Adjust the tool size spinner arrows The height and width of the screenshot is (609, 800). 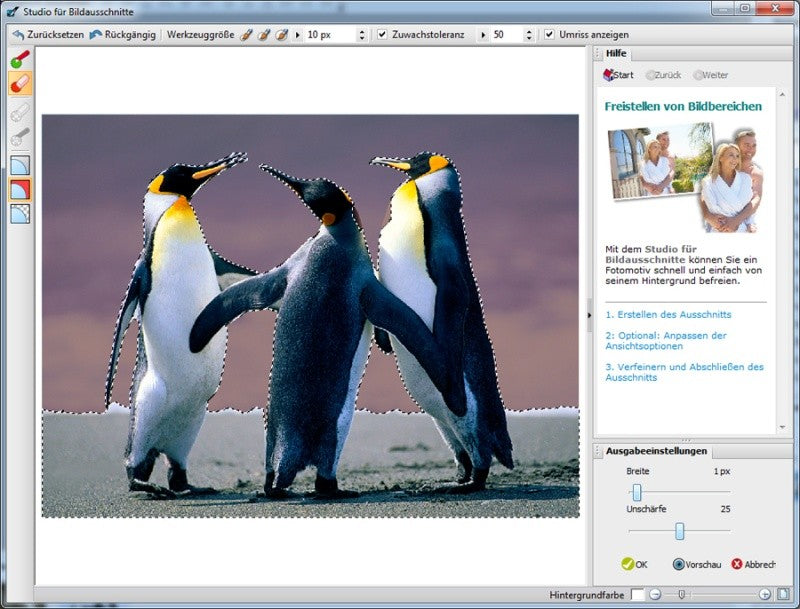coord(362,35)
